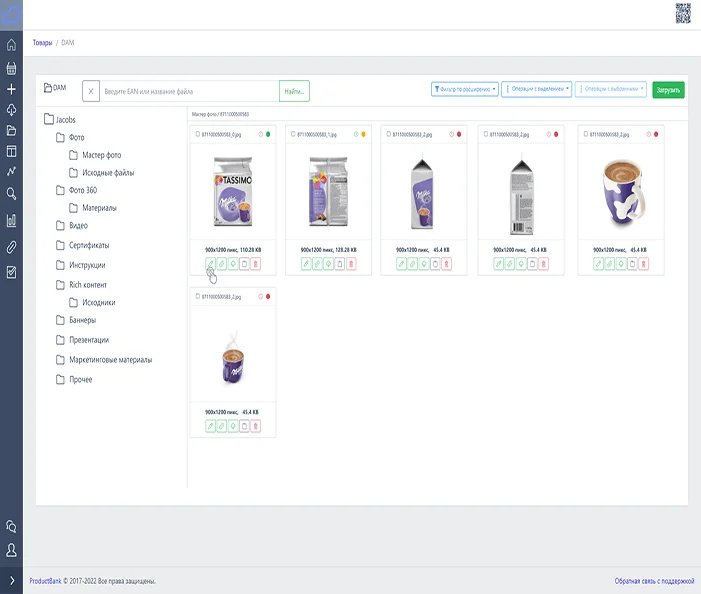Open the Home icon in left sidebar
701x594 pixels.
(x=11, y=45)
